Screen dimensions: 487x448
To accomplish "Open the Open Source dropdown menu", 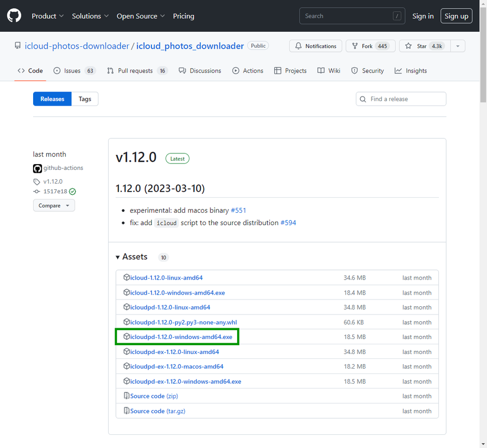I will (x=140, y=16).
